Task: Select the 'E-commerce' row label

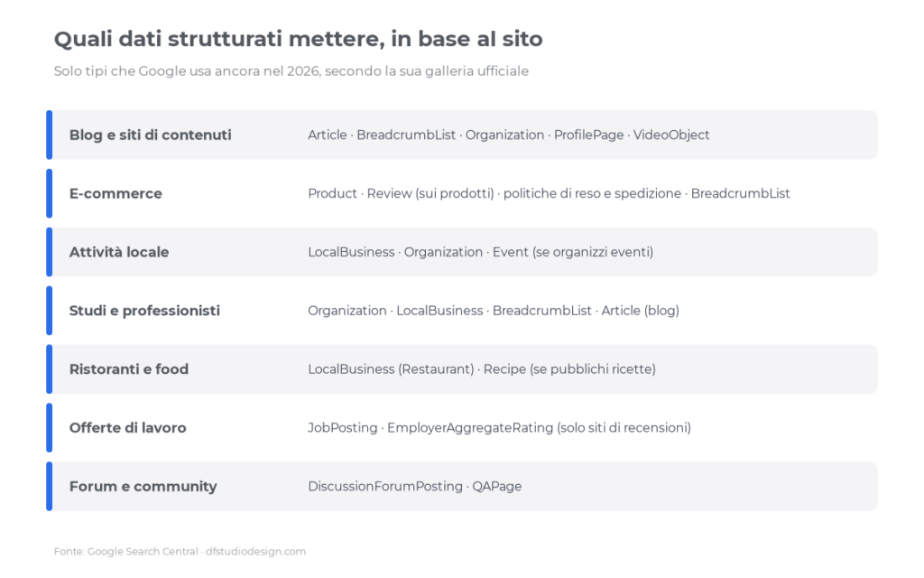Action: pos(115,193)
